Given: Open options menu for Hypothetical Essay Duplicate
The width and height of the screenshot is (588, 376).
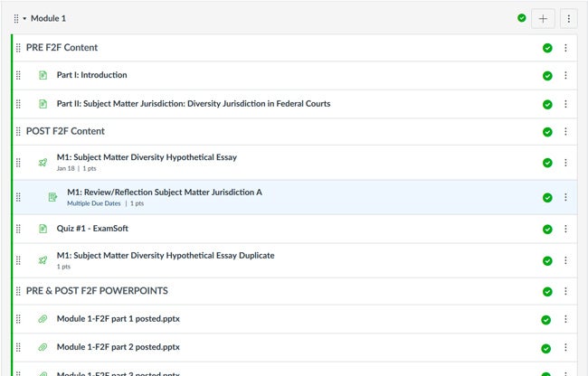Looking at the screenshot, I should (x=565, y=260).
